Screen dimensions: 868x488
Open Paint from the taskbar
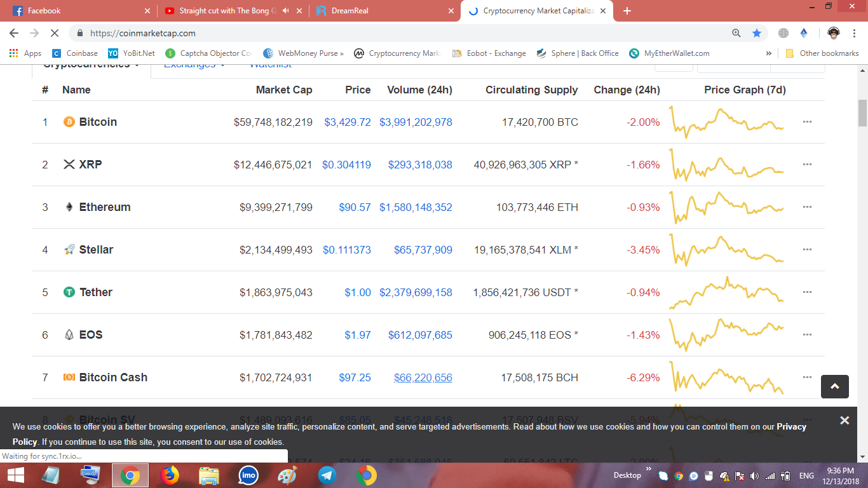[288, 475]
